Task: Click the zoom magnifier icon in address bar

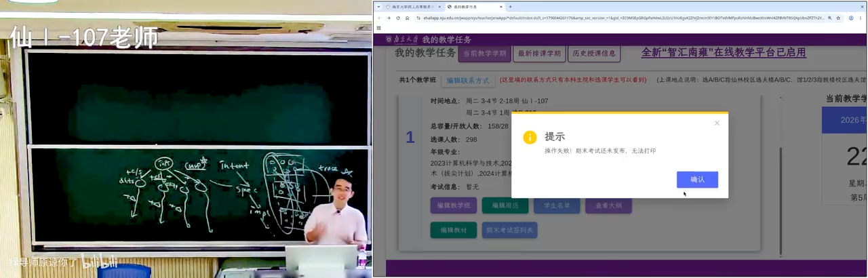Action: click(829, 18)
